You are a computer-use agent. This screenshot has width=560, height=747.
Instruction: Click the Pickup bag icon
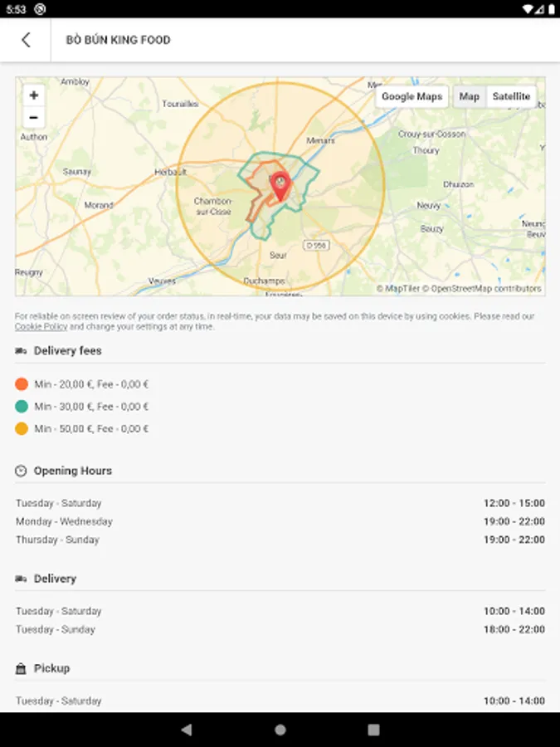point(21,669)
